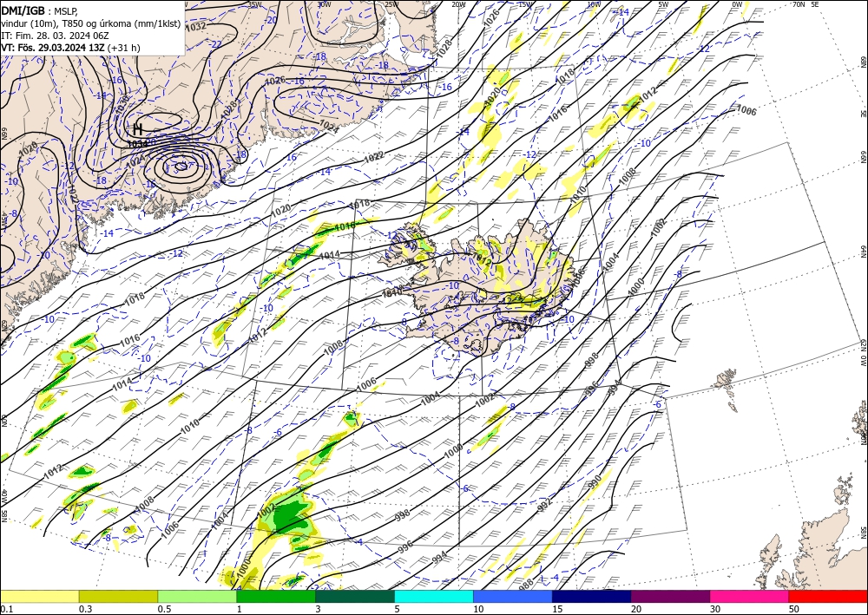Click the '20W' longitude label on top edge
The image size is (868, 615).
458,4
